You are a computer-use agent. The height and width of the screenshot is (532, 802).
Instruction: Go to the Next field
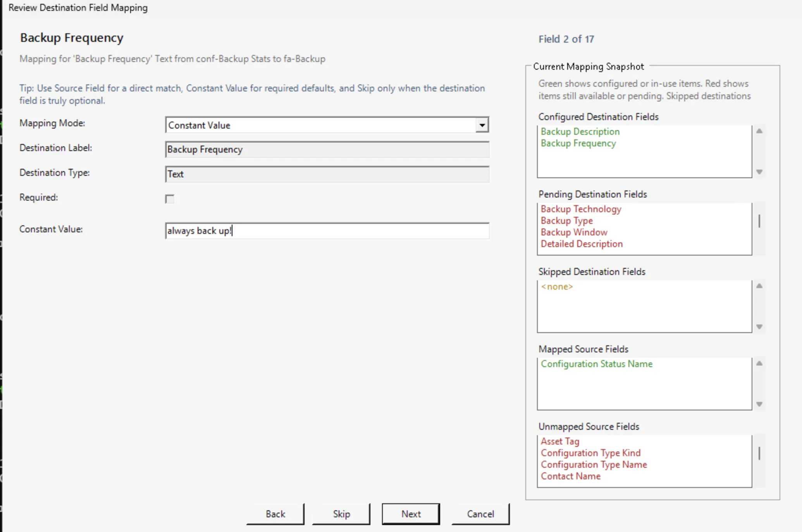411,514
